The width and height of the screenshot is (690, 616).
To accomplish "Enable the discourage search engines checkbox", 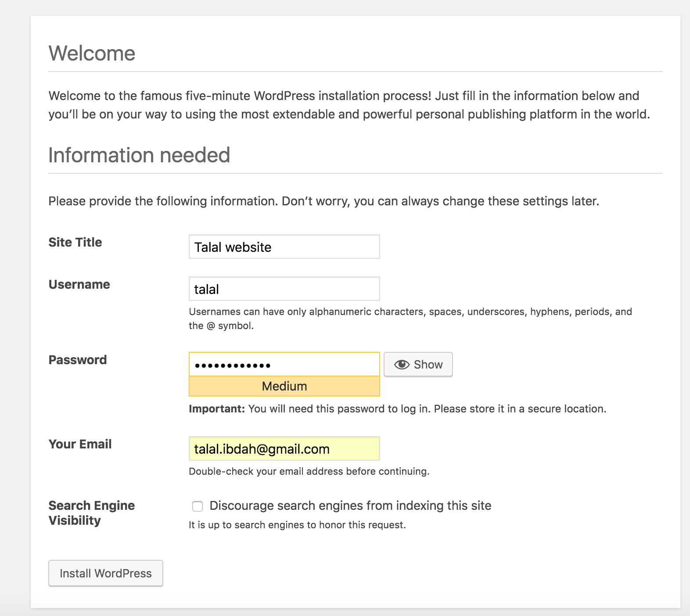I will 198,506.
